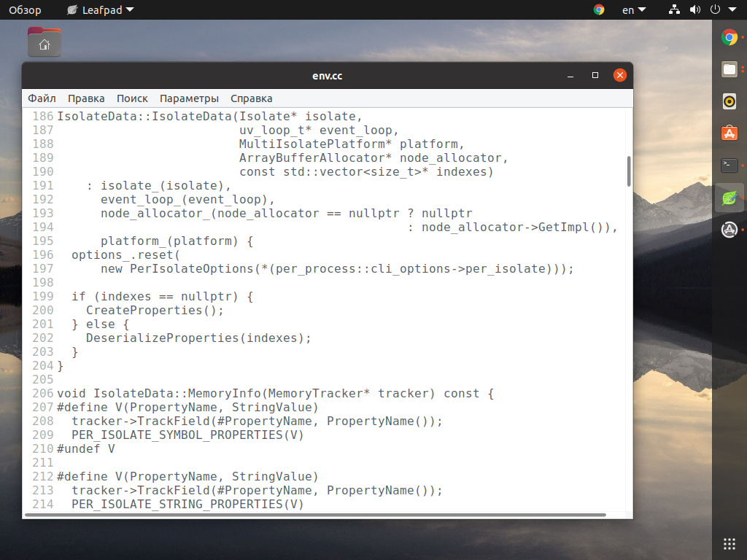747x560 pixels.
Task: Click 'DeserializeProperties(indexes);' text
Action: coord(198,338)
